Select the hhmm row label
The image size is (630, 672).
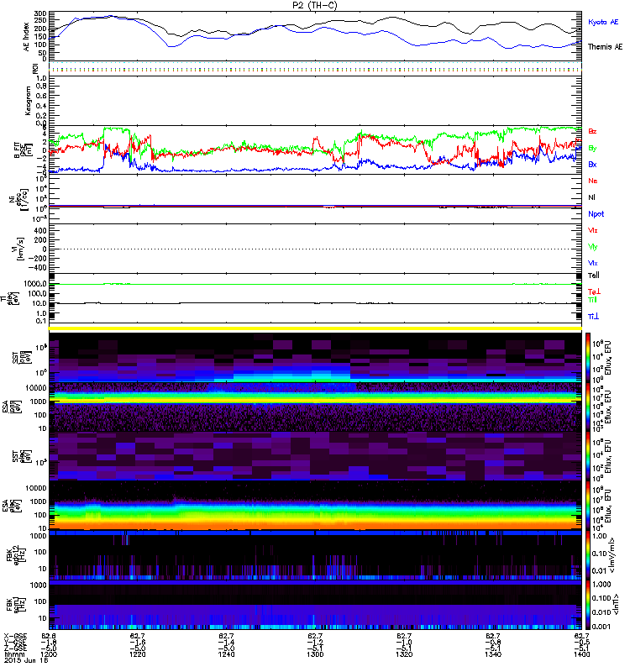13,654
